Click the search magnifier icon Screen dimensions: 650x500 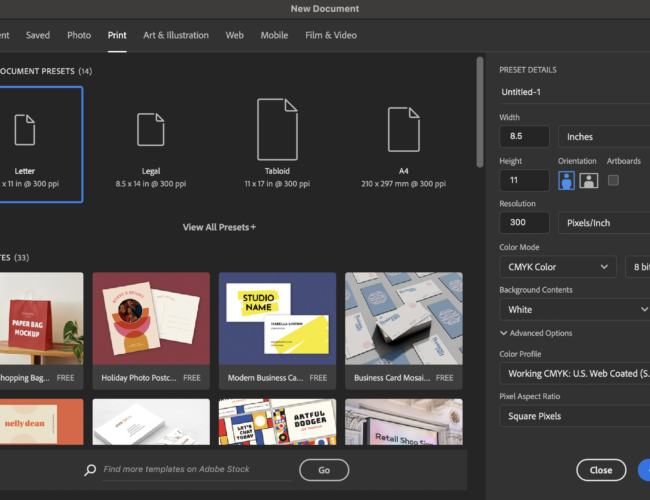(x=90, y=470)
